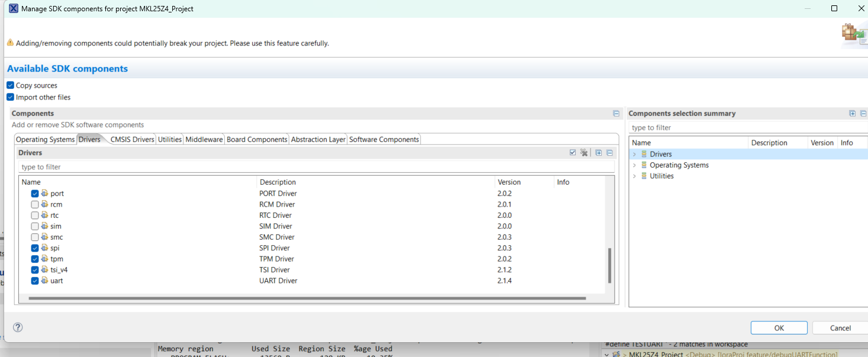
Task: Click the Drivers stack icon in summary
Action: pyautogui.click(x=644, y=154)
